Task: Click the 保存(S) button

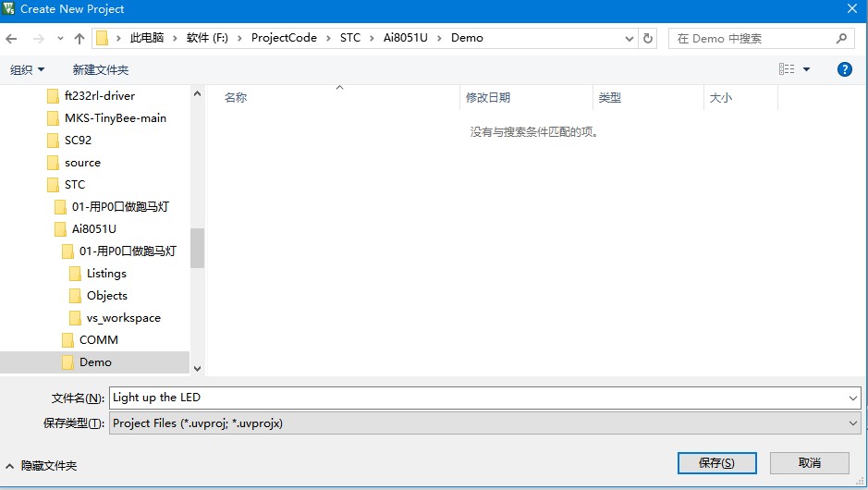Action: 717,463
